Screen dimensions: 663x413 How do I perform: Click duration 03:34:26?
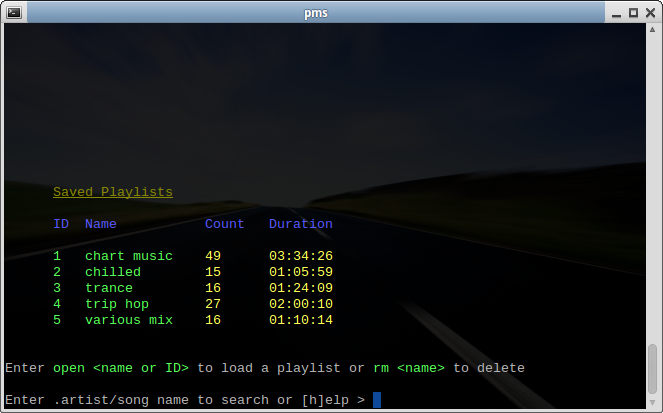(301, 256)
